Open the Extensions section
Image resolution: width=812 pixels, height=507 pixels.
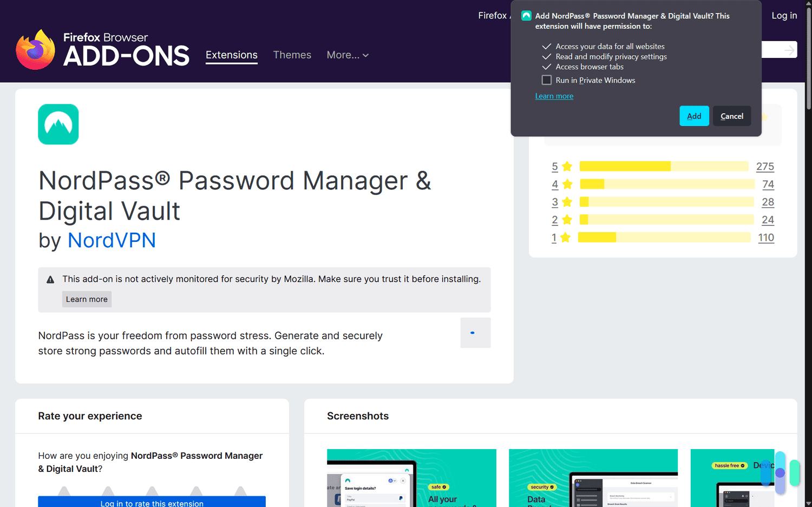tap(231, 55)
